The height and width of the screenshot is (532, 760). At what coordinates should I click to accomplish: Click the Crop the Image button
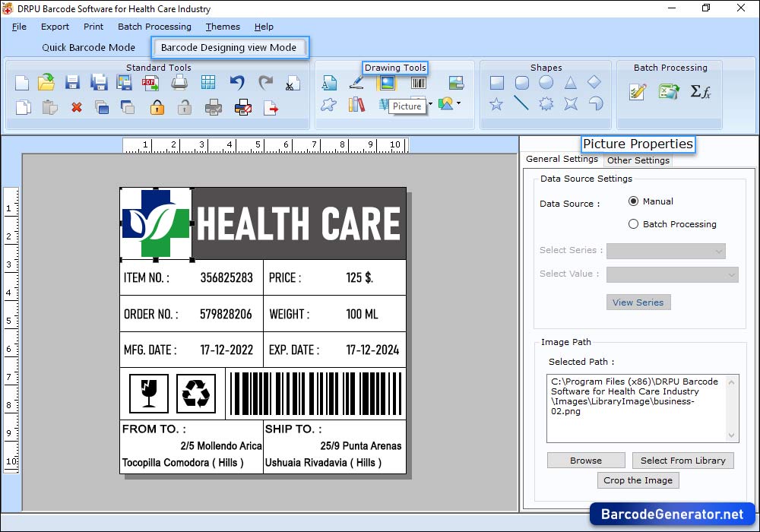coord(638,480)
